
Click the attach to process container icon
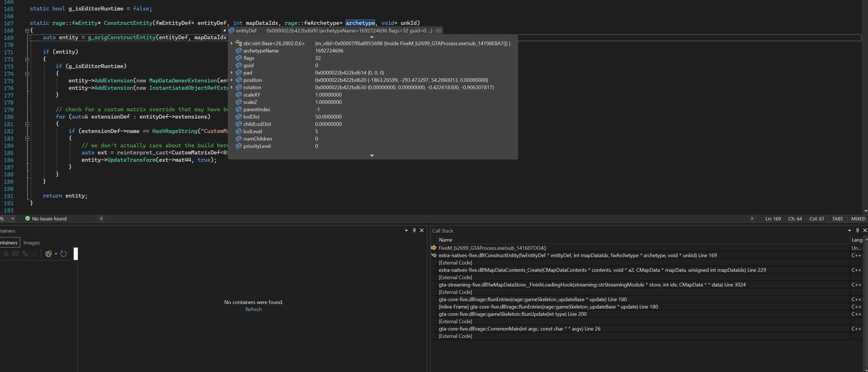click(25, 254)
